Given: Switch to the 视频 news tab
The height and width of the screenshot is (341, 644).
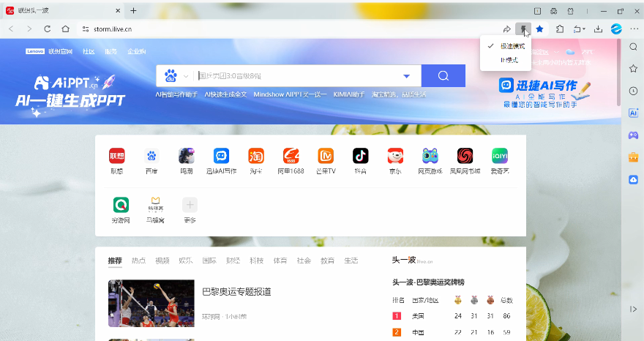Looking at the screenshot, I should coord(162,261).
